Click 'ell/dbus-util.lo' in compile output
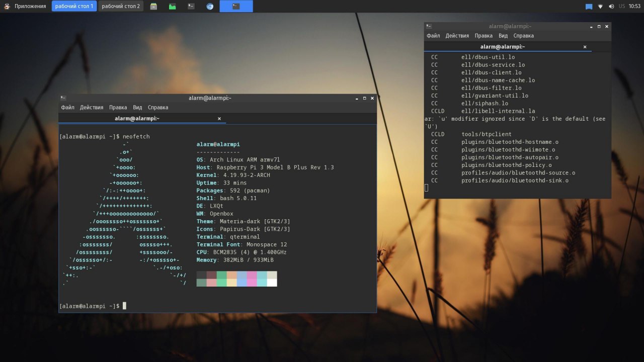 point(488,57)
